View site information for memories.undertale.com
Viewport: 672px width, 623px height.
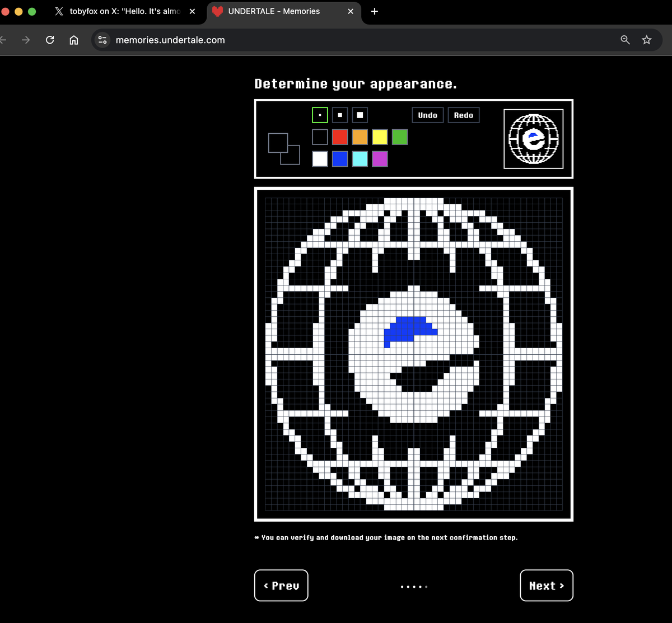[102, 40]
